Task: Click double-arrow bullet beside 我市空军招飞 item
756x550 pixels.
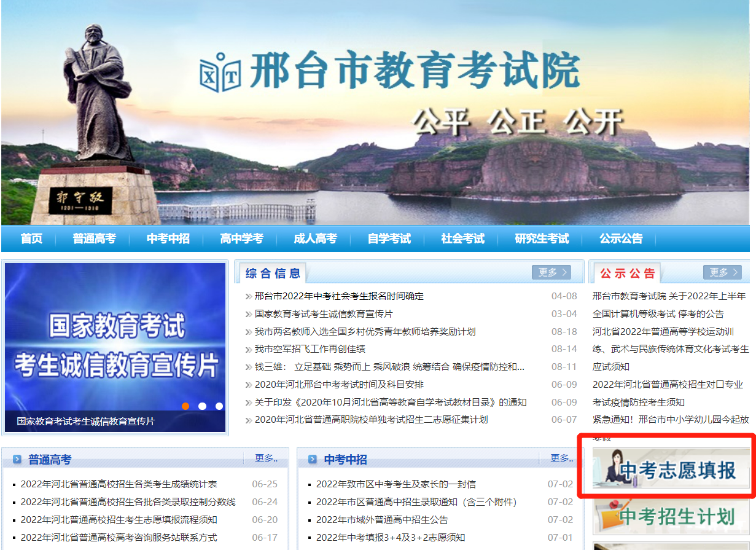Action: (248, 350)
